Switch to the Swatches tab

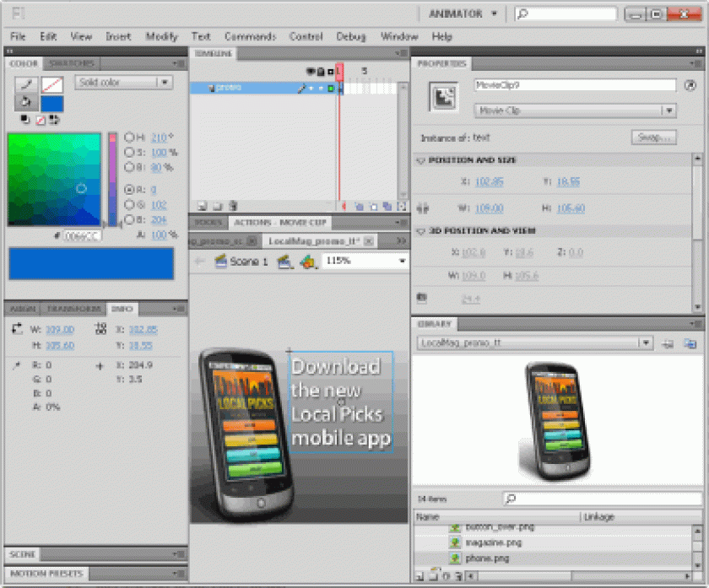click(x=71, y=64)
